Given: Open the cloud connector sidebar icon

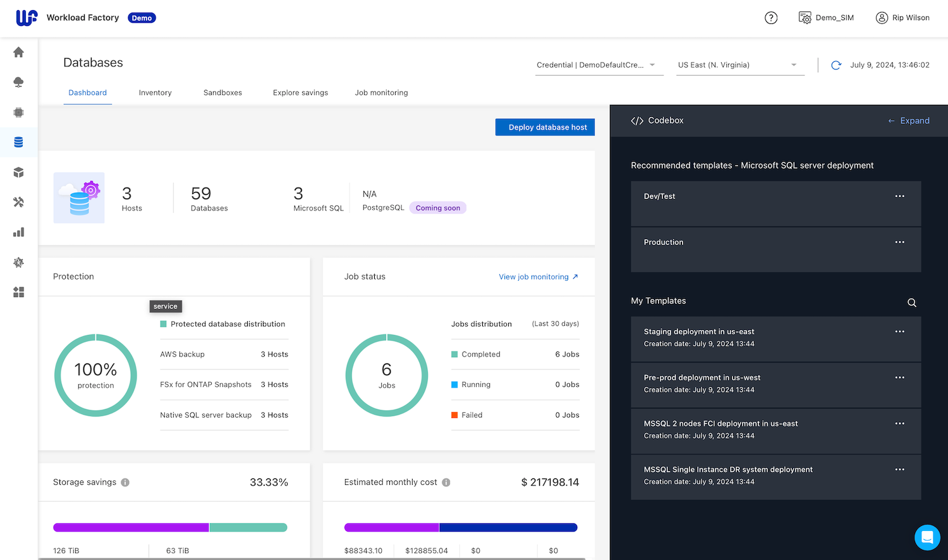Looking at the screenshot, I should pyautogui.click(x=18, y=82).
